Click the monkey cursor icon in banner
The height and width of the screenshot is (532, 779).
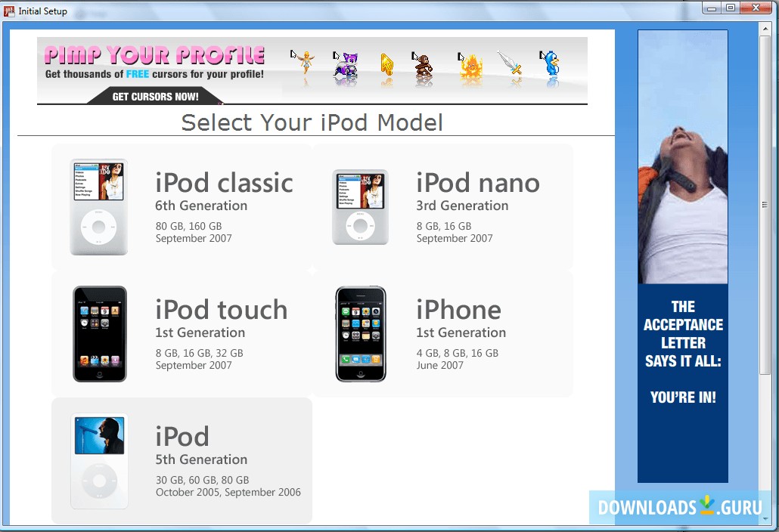coord(423,64)
